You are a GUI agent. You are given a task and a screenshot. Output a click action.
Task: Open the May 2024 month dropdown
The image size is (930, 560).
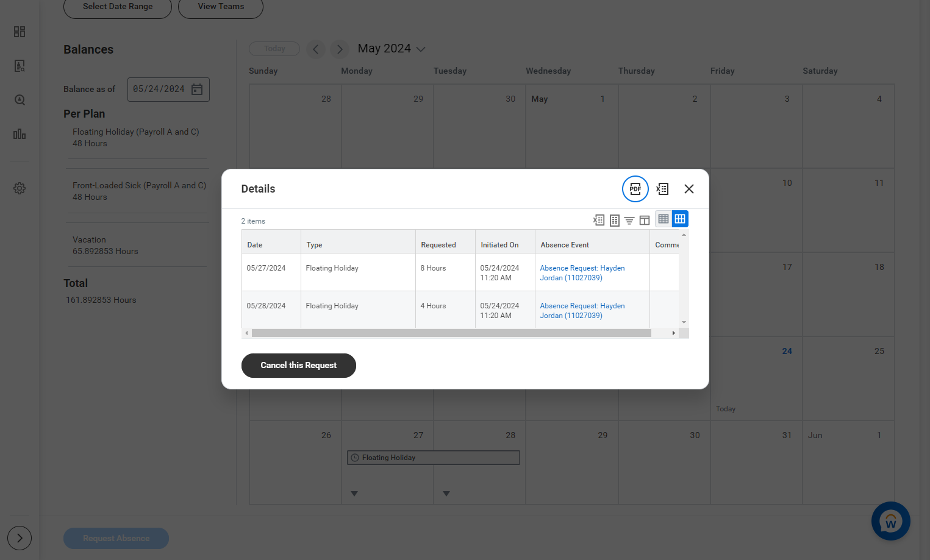coord(392,49)
